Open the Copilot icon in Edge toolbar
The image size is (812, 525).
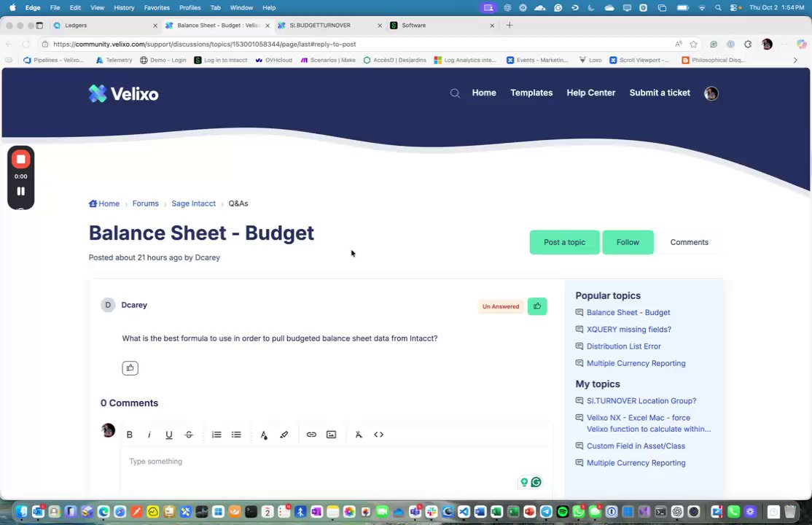pyautogui.click(x=801, y=44)
